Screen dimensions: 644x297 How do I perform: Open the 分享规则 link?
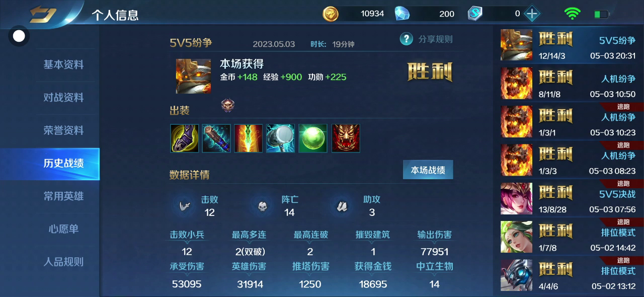(436, 39)
